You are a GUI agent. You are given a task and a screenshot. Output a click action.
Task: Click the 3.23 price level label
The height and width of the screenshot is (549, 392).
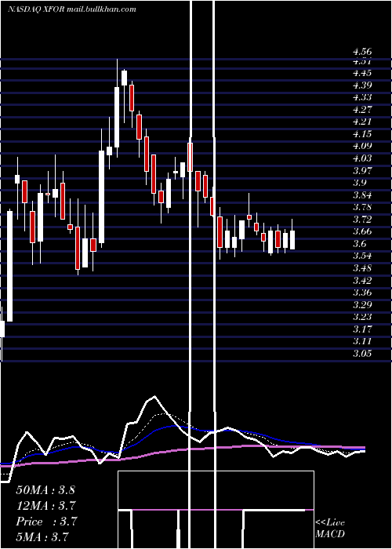[x=362, y=317]
